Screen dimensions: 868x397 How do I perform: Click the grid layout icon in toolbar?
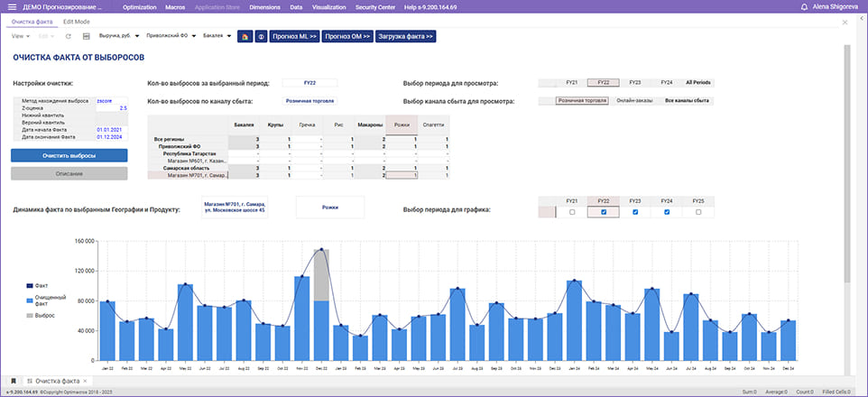(x=86, y=36)
